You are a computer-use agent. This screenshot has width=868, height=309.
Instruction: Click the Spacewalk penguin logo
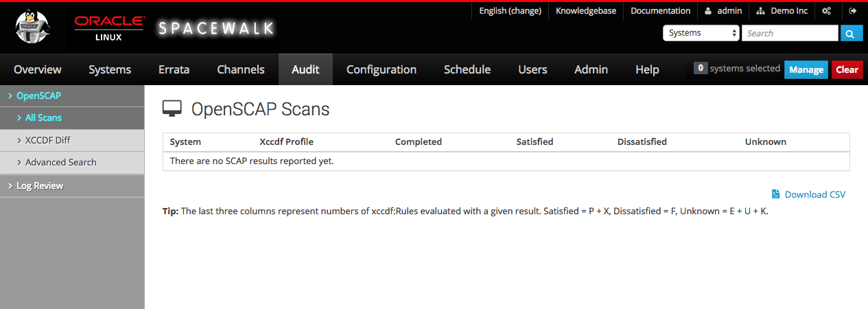32,28
